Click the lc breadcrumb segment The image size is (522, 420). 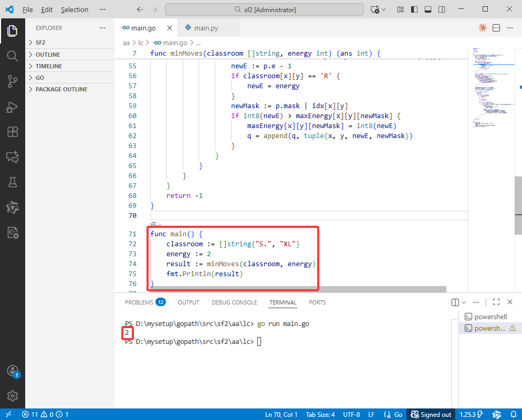tap(141, 43)
